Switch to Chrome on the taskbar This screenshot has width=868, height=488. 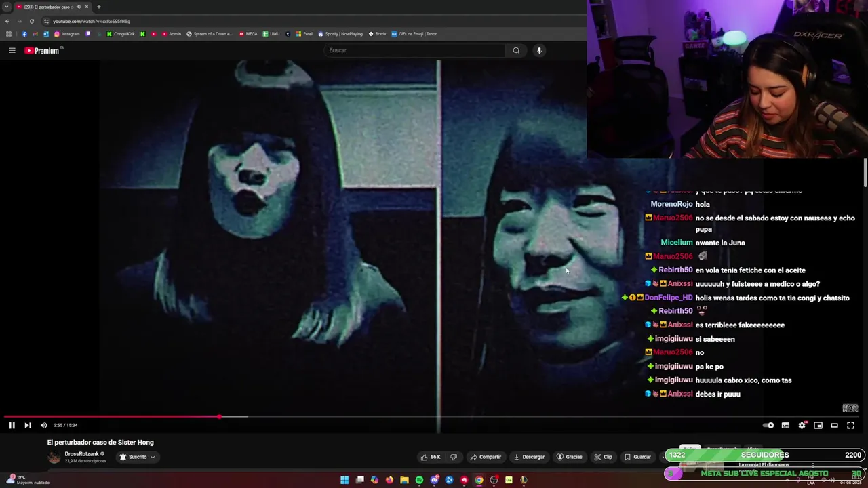click(479, 480)
